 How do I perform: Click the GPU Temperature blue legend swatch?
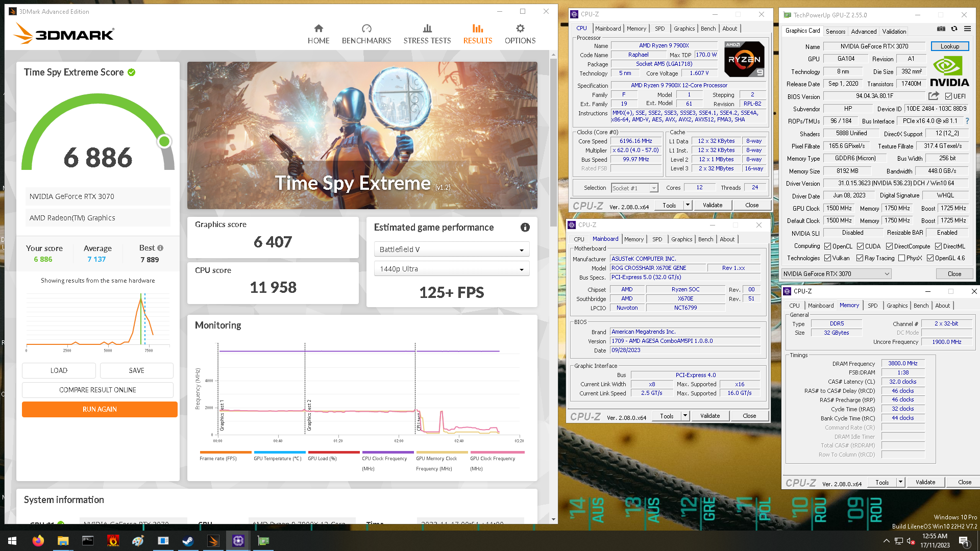pyautogui.click(x=280, y=452)
